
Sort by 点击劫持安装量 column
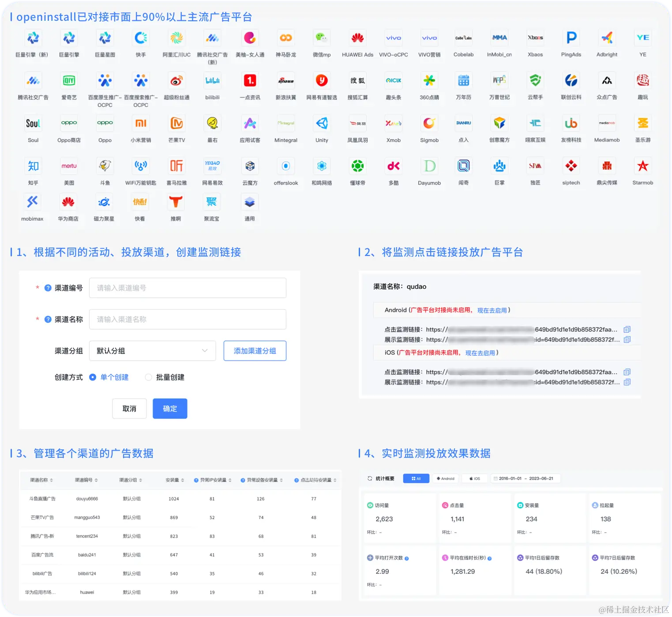click(x=335, y=480)
